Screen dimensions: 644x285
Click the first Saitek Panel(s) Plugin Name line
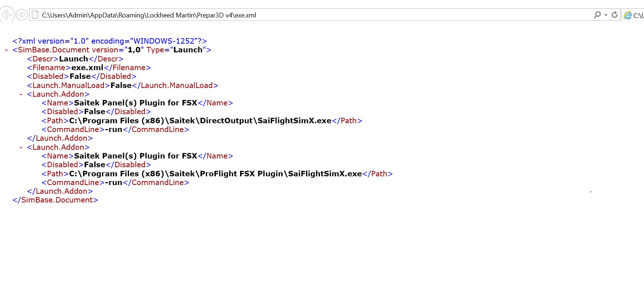point(137,103)
